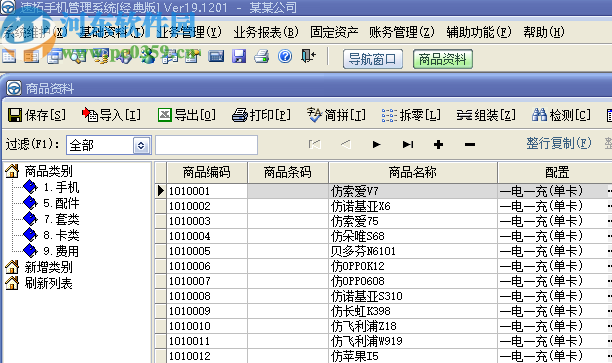The image size is (612, 363).
Task: Go to previous record navigation arrow
Action: coord(345,144)
